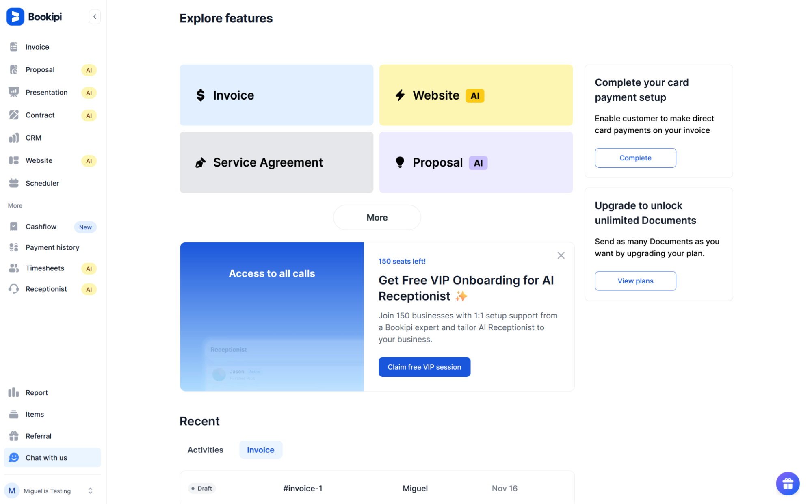Open Chat with us
Viewport: 812px width, 504px height.
[x=45, y=457]
